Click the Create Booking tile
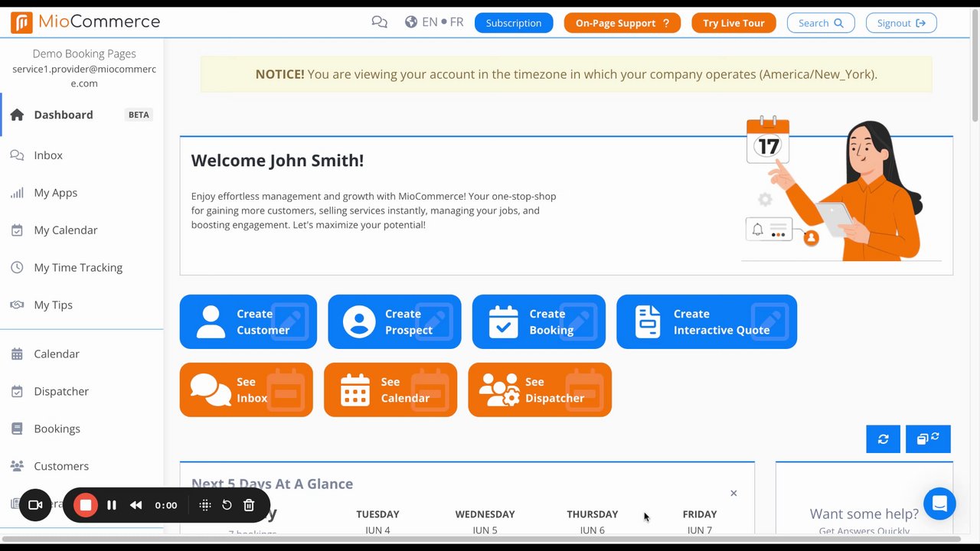 [539, 321]
